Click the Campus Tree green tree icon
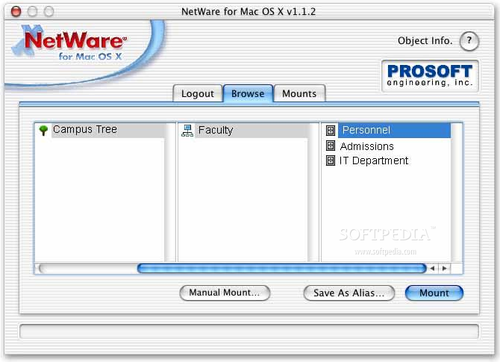 coord(43,130)
